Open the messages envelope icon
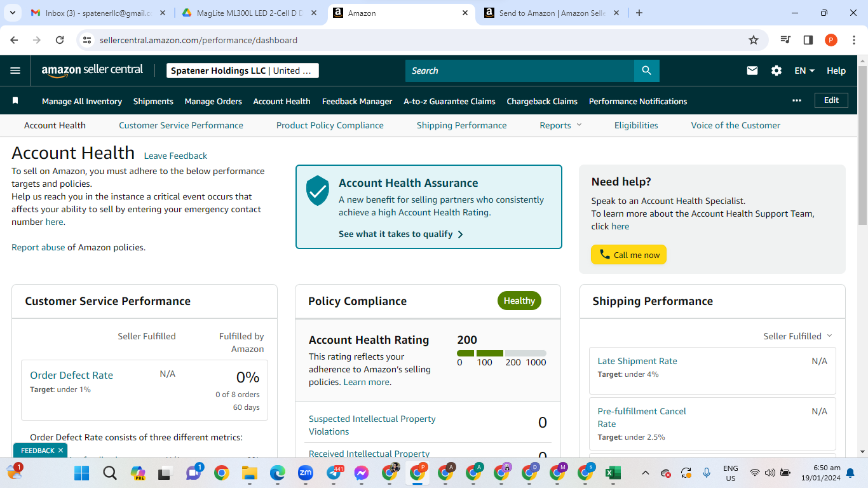 click(752, 71)
